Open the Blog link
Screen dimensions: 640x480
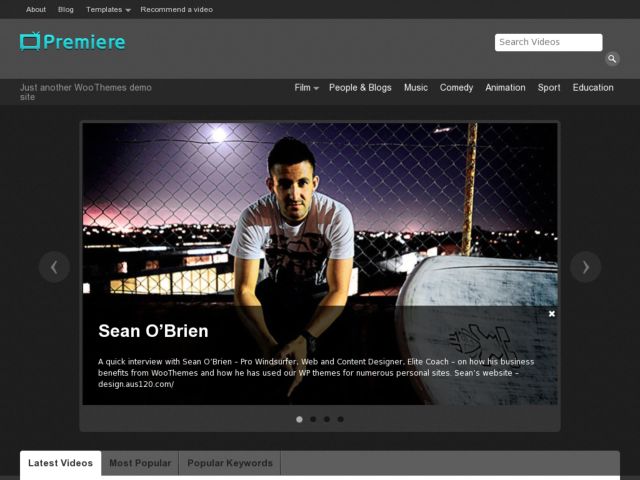coord(66,9)
